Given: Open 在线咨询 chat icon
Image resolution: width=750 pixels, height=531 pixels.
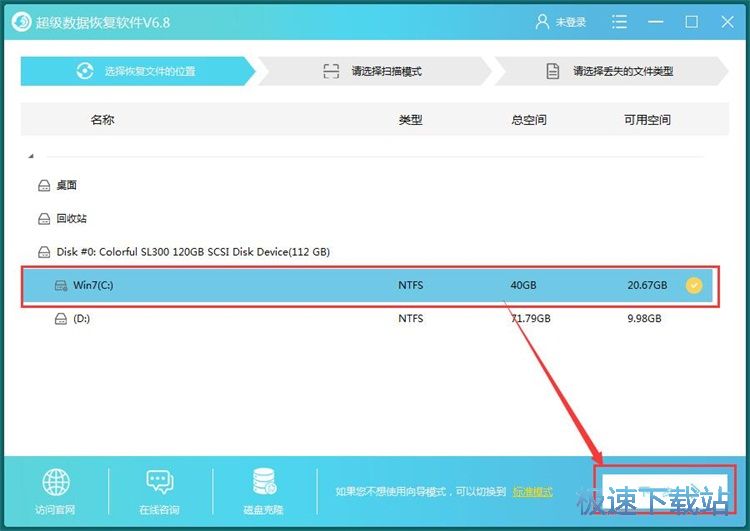Looking at the screenshot, I should (159, 481).
